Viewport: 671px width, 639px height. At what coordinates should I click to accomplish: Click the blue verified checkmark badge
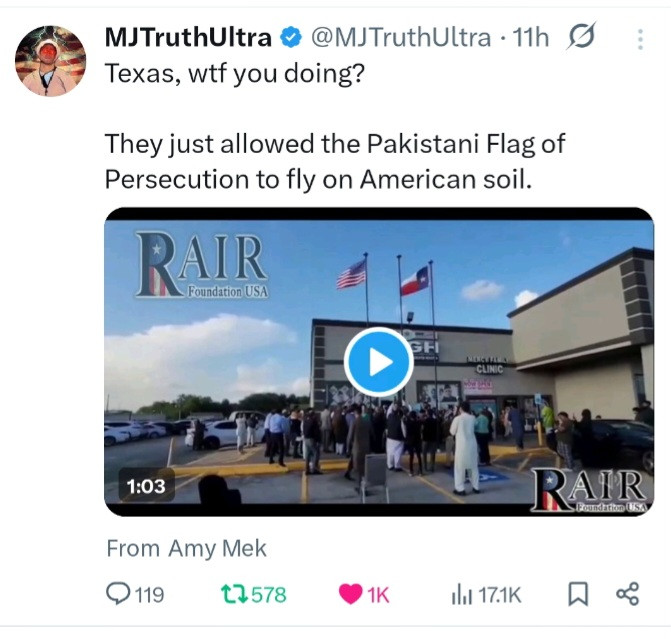click(x=291, y=37)
